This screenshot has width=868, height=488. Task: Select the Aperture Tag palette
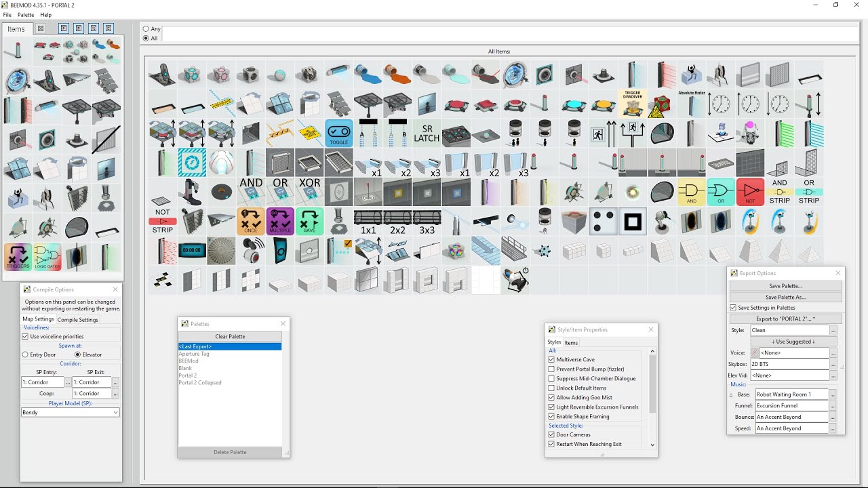click(x=194, y=354)
